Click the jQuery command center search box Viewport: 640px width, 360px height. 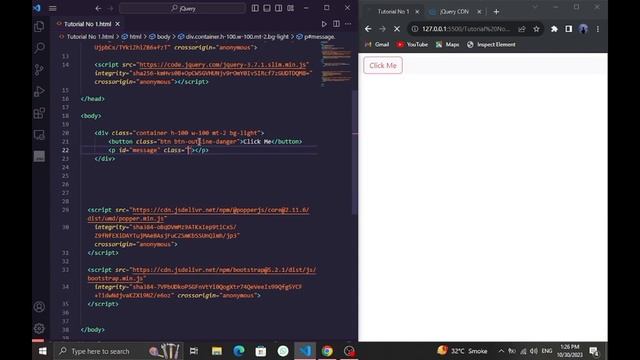pos(182,8)
